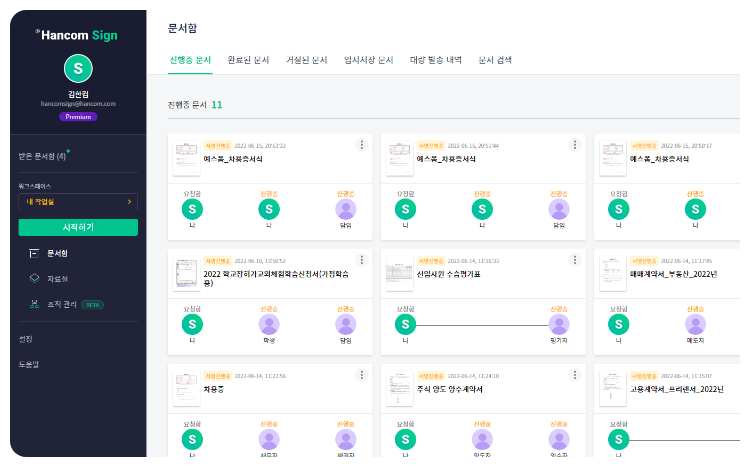Open 문서함 in sidebar menu
Viewport: 750px width, 467px height.
point(57,253)
